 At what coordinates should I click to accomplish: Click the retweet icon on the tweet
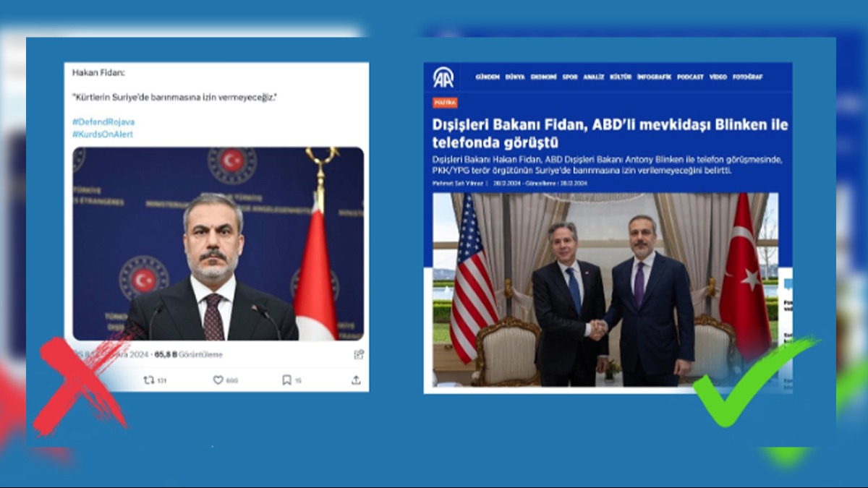pos(148,380)
